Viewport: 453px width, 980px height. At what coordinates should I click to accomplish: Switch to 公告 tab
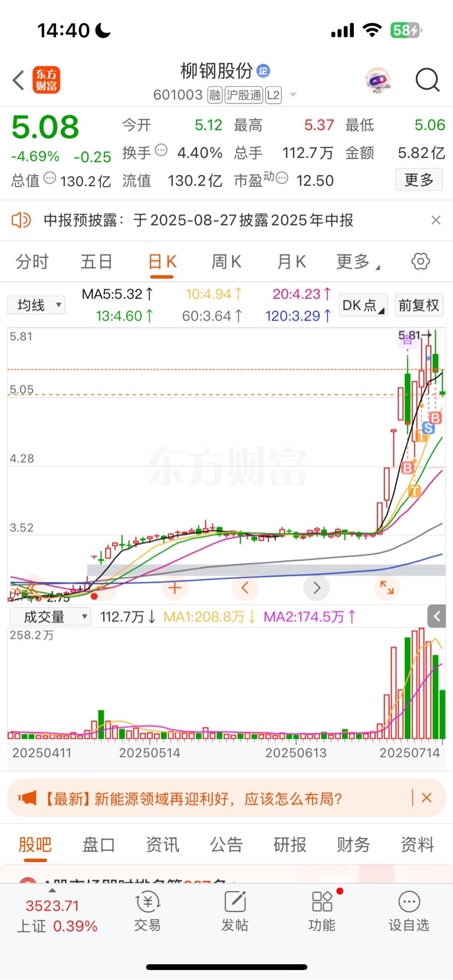[226, 845]
